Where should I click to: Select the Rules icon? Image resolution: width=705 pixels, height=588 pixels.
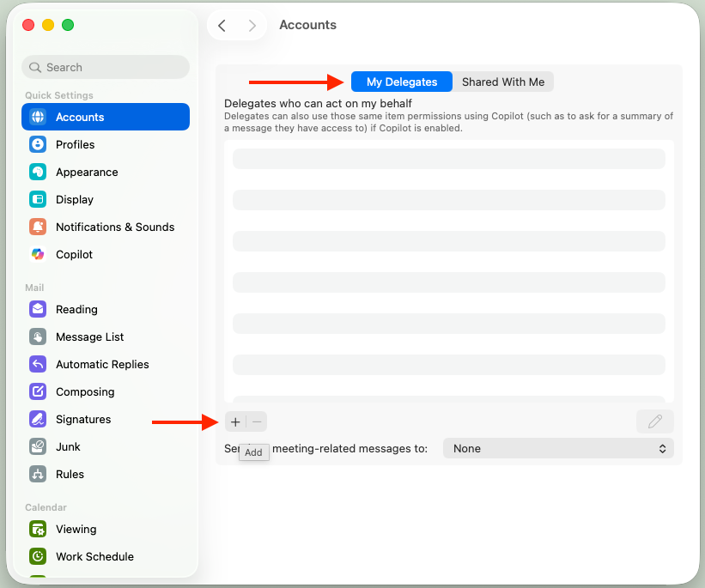pos(38,474)
